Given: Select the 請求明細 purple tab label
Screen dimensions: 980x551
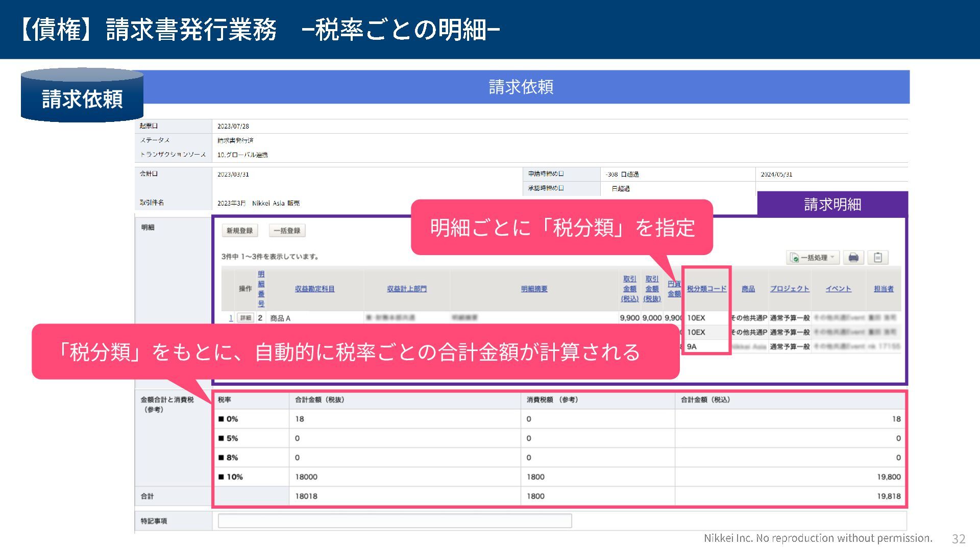Looking at the screenshot, I should [x=832, y=204].
